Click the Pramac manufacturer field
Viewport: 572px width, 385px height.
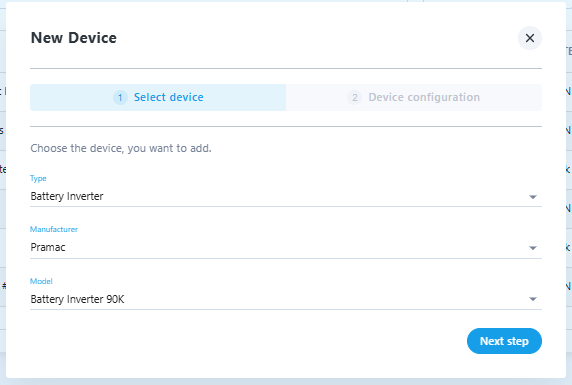pyautogui.click(x=286, y=247)
